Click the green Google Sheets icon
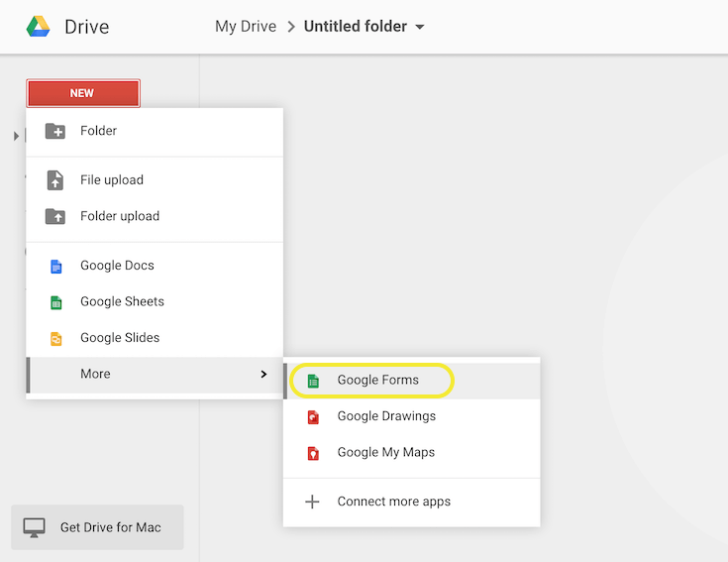The height and width of the screenshot is (562, 728). [55, 302]
